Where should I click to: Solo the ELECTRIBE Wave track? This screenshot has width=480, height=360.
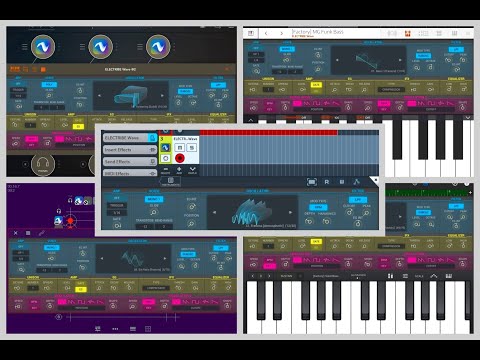[x=192, y=147]
